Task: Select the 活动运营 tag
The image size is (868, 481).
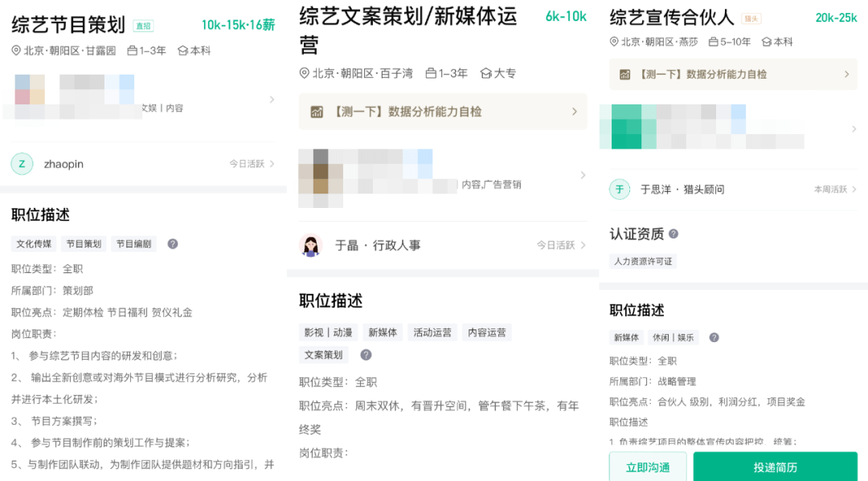Action: click(432, 332)
